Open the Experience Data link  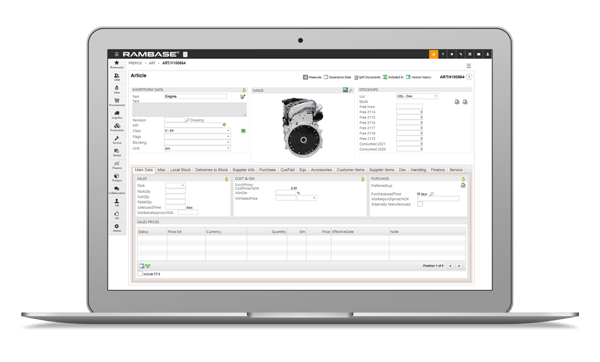click(x=337, y=77)
